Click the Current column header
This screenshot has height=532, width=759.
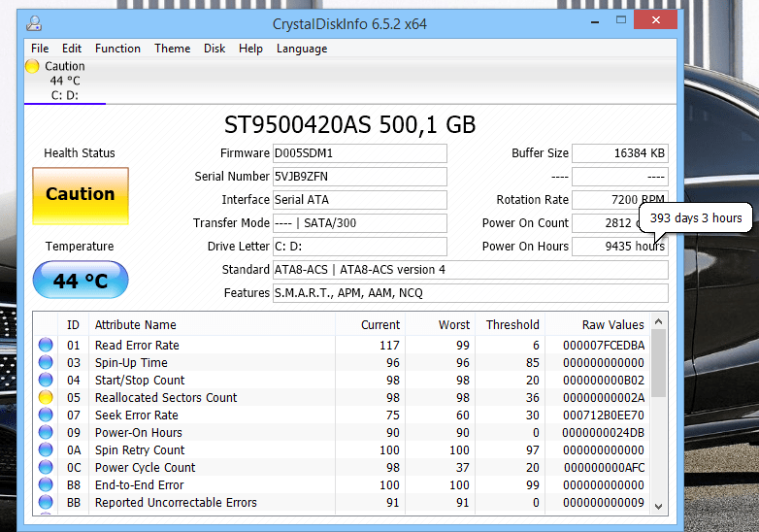click(x=371, y=325)
